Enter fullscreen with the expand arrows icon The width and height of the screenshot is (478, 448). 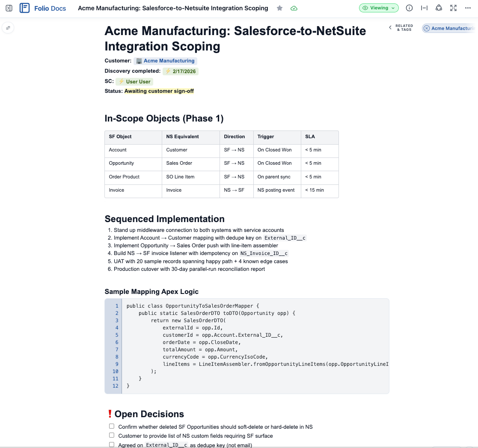[x=453, y=8]
